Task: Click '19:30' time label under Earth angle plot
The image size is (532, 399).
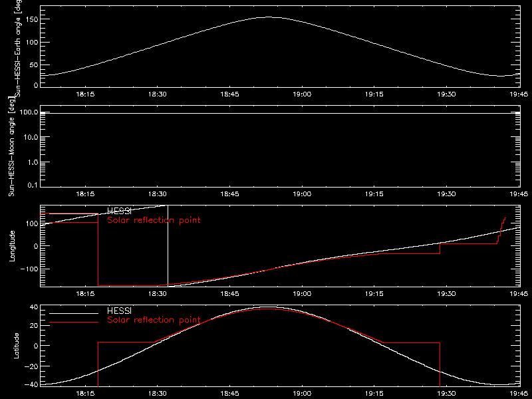Action: (x=446, y=94)
